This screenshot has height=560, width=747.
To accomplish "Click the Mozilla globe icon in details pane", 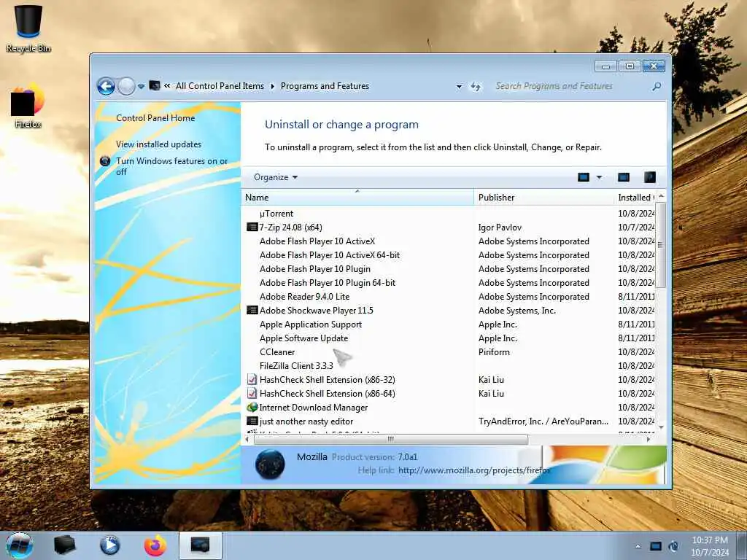I will [x=270, y=464].
